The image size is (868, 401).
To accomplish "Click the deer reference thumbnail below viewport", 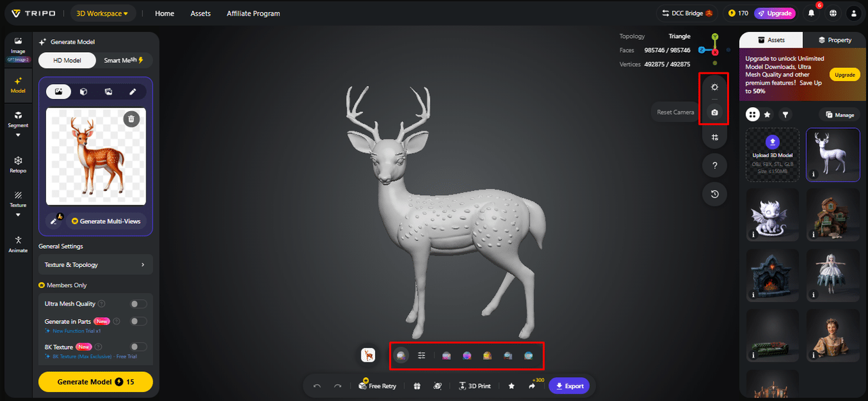I will (x=368, y=356).
